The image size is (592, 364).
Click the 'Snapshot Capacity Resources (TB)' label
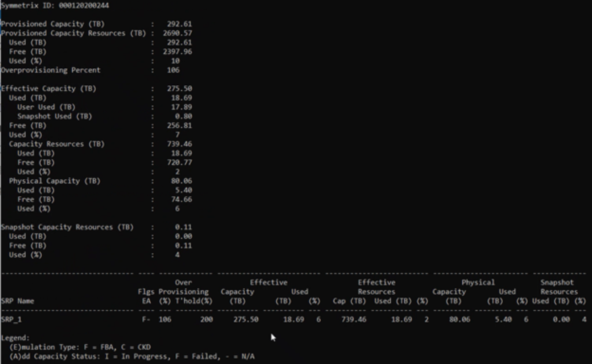67,227
